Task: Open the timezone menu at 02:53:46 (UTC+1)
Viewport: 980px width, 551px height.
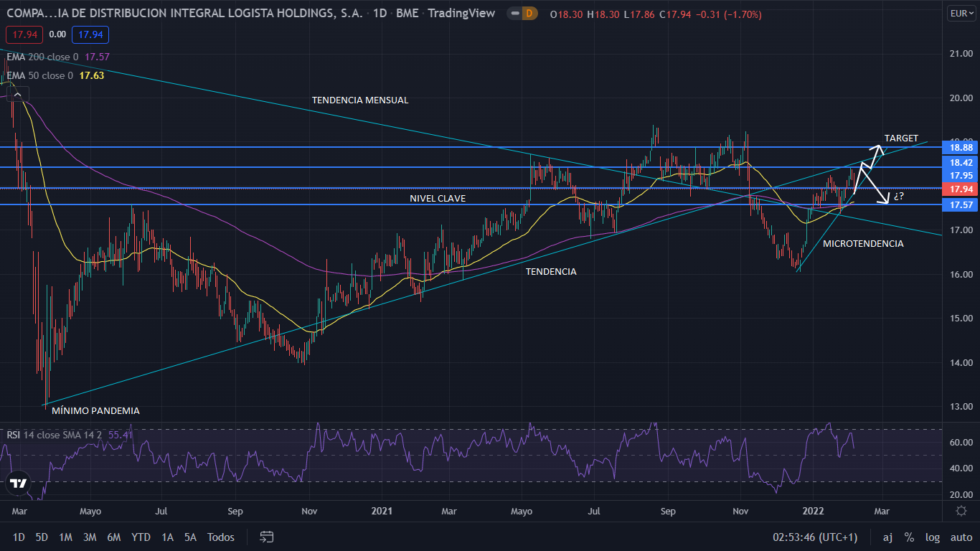Action: coord(814,537)
